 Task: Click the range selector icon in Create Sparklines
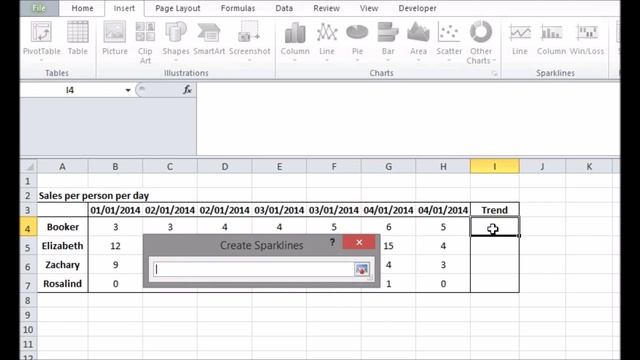[x=362, y=269]
